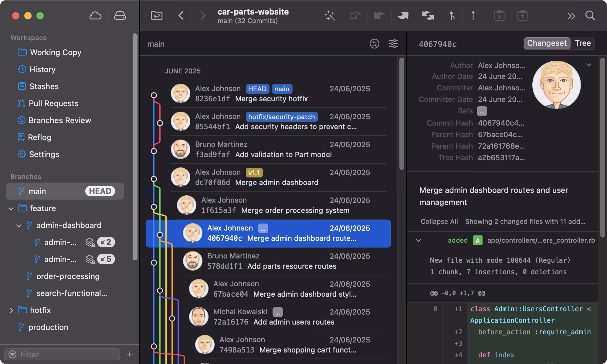This screenshot has width=607, height=364.
Task: Reveal full Refs list with the ellipsis badge
Action: pos(482,111)
